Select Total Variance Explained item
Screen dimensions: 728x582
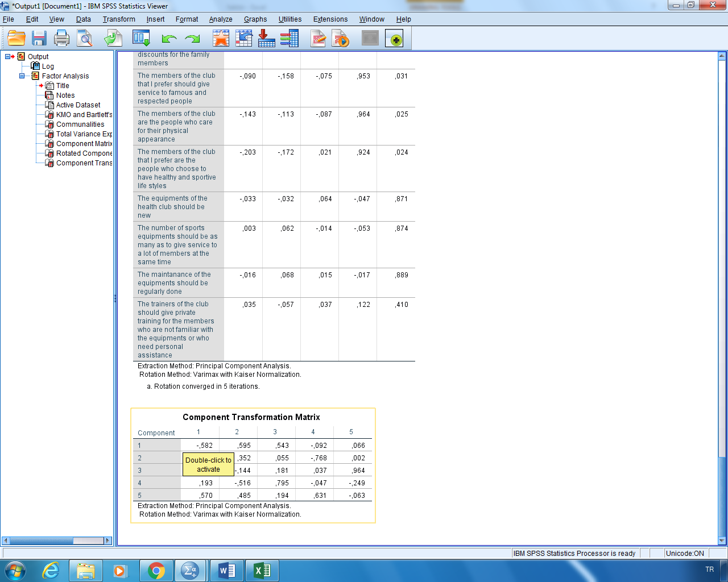84,134
